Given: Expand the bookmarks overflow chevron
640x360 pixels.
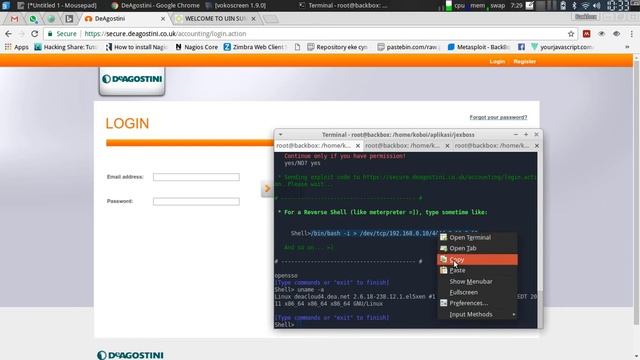Looking at the screenshot, I should (627, 47).
